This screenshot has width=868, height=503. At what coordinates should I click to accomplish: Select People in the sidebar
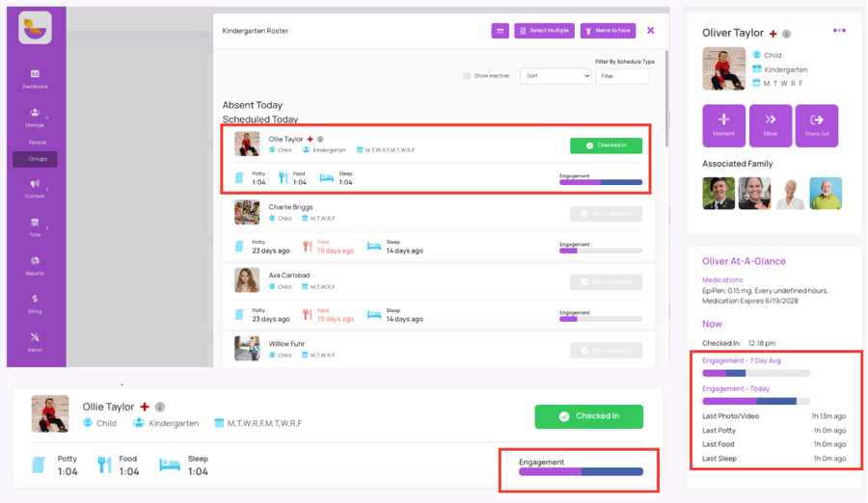[x=37, y=142]
